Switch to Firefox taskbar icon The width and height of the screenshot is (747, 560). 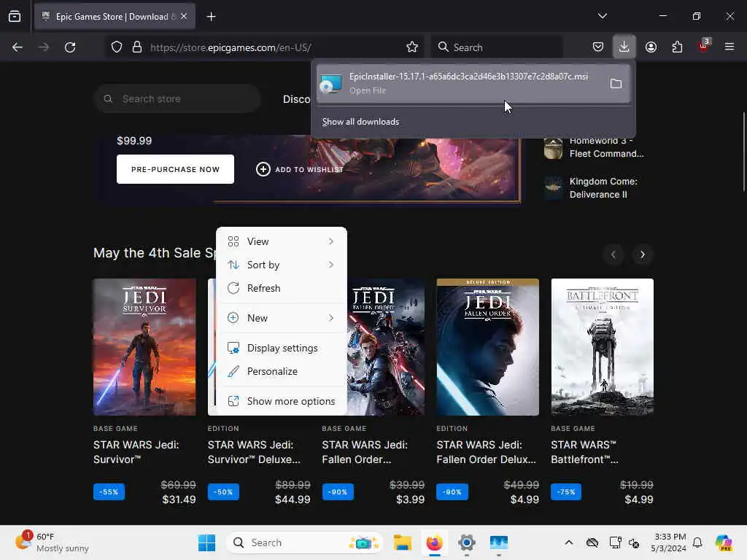click(434, 542)
